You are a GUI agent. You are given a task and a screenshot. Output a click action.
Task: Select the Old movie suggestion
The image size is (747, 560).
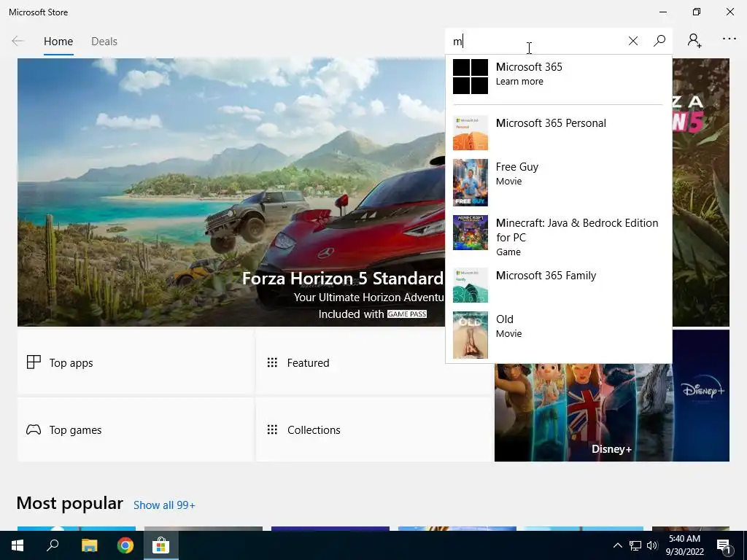click(558, 335)
